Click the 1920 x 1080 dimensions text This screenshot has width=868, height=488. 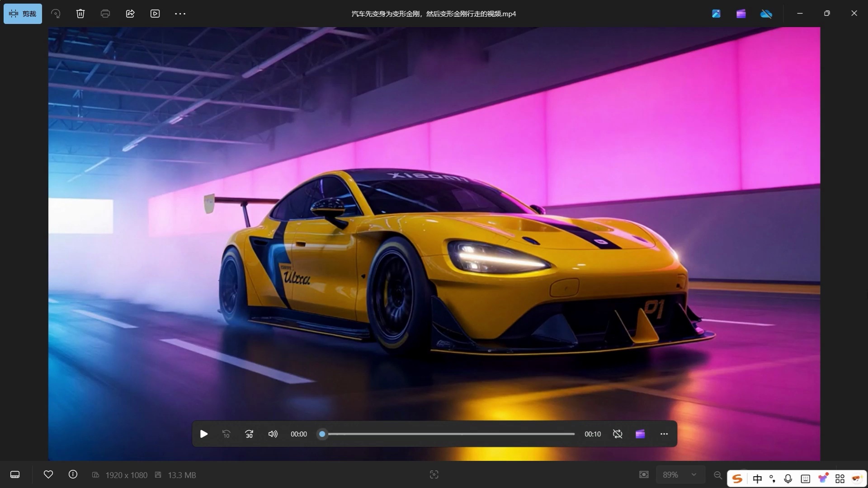pyautogui.click(x=127, y=475)
